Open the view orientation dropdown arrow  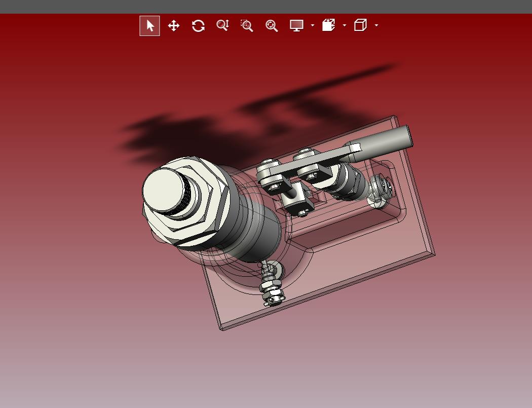pyautogui.click(x=376, y=25)
